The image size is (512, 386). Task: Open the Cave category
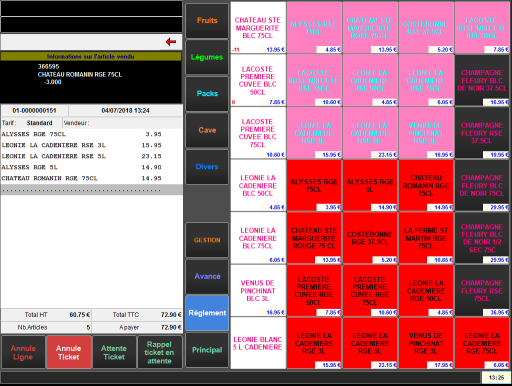[207, 130]
